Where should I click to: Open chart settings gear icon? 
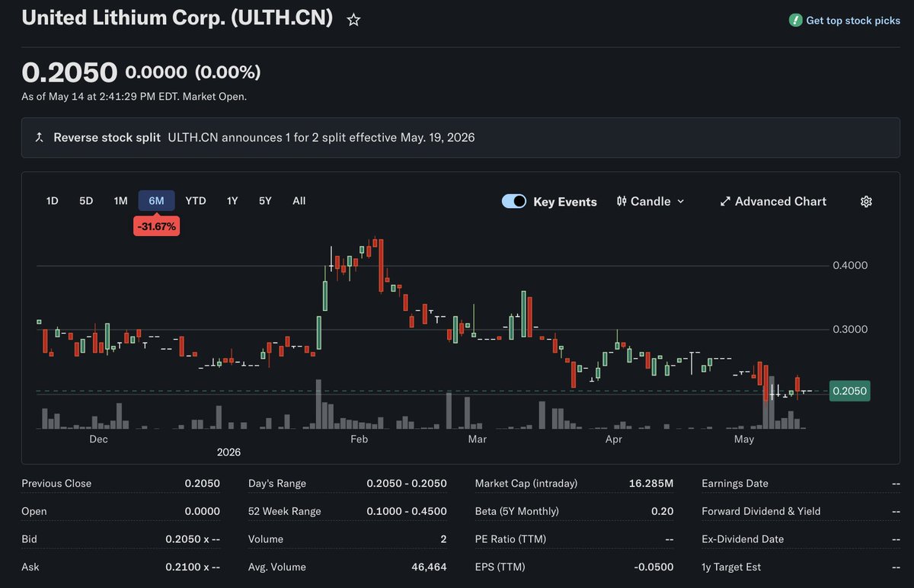point(866,201)
